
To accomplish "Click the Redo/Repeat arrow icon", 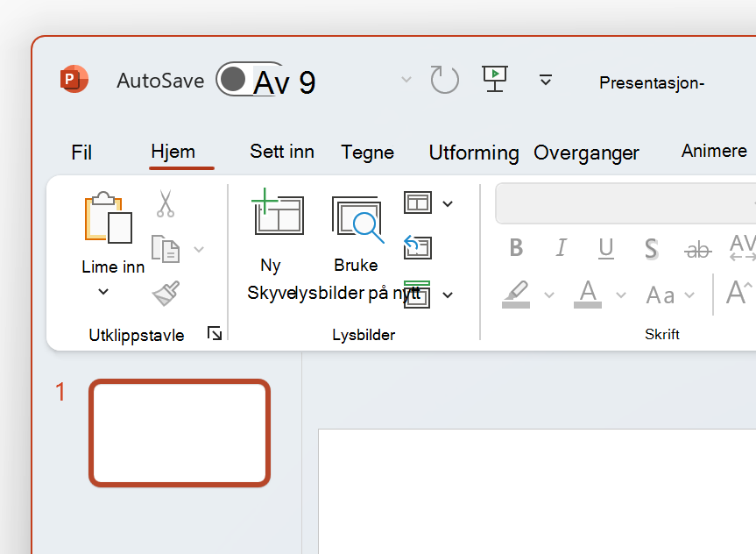I will point(444,79).
